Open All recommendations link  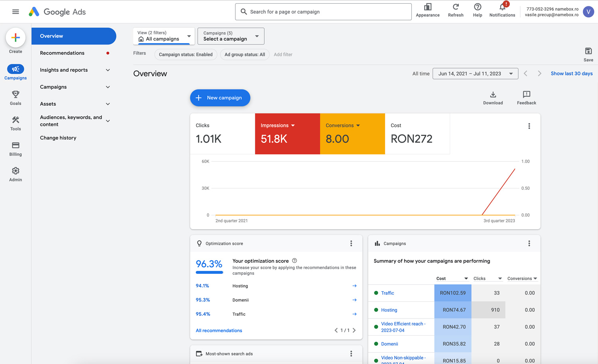point(219,331)
